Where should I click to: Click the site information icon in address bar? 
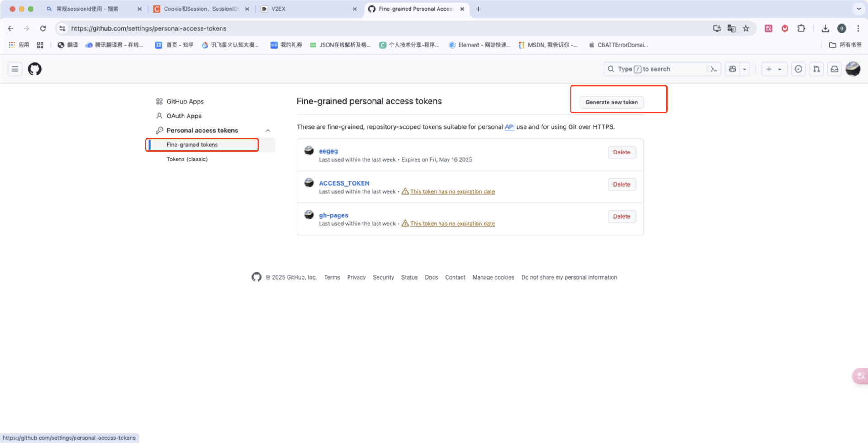click(62, 28)
